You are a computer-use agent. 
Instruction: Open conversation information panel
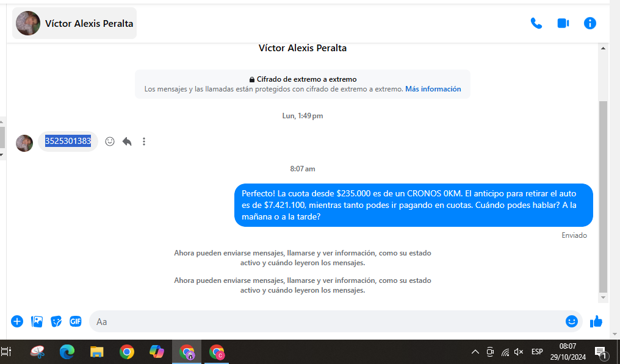589,23
